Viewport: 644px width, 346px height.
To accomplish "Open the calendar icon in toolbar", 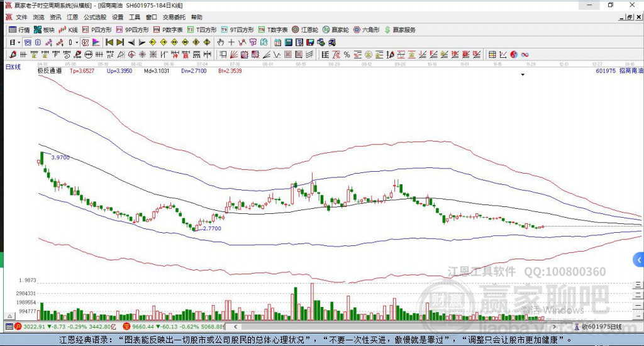I will (277, 42).
